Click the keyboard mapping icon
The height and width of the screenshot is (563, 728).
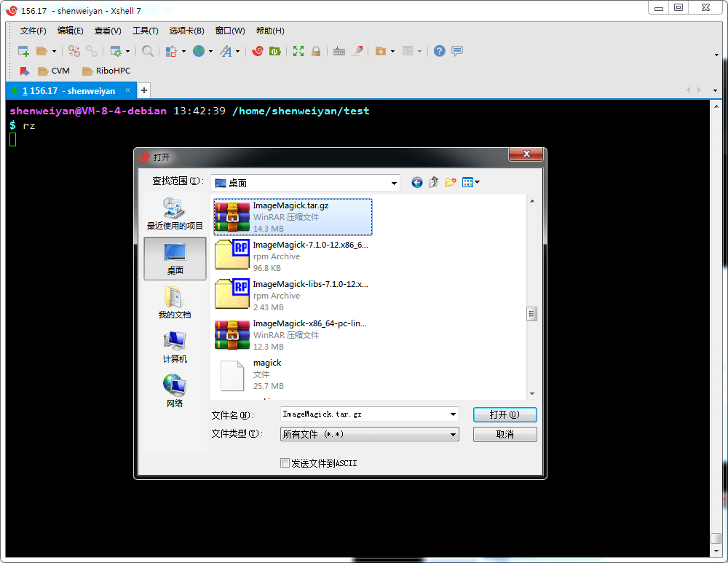coord(339,51)
